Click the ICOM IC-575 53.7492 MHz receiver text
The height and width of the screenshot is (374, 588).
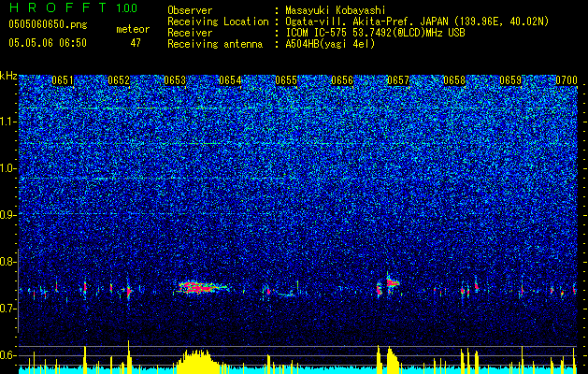click(x=375, y=33)
